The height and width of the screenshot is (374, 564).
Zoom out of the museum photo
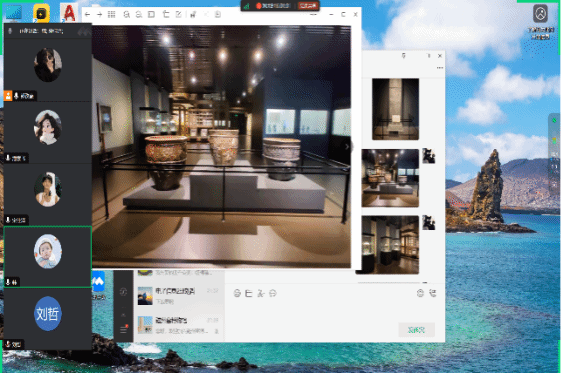(139, 14)
